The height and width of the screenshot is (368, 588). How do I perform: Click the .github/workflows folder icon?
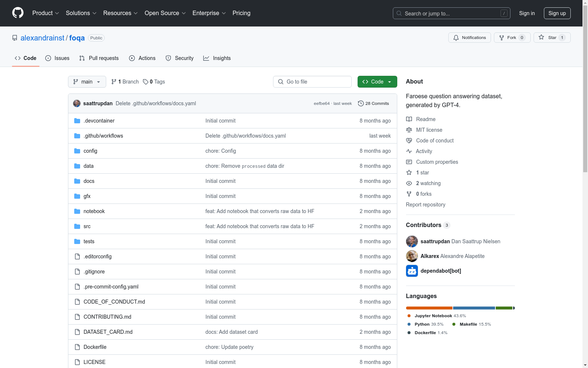pos(77,136)
